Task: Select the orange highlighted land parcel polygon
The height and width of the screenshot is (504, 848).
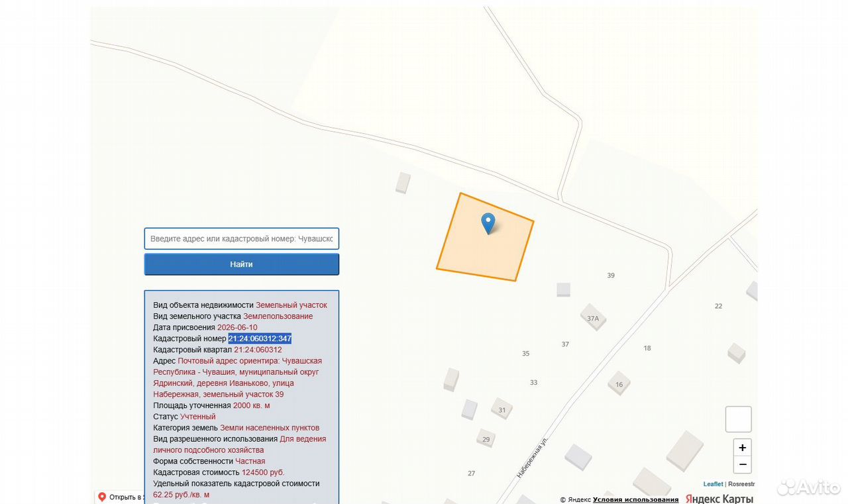Action: [x=485, y=237]
